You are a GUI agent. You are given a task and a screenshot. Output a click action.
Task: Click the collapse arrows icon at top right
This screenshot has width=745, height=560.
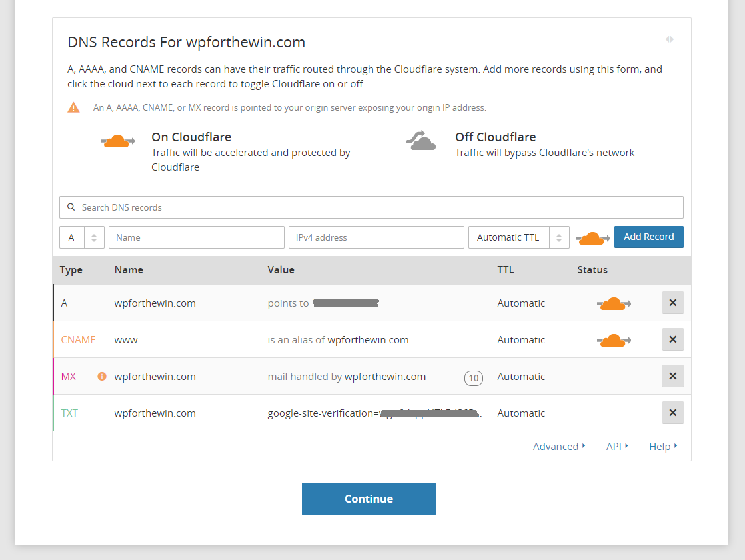669,39
